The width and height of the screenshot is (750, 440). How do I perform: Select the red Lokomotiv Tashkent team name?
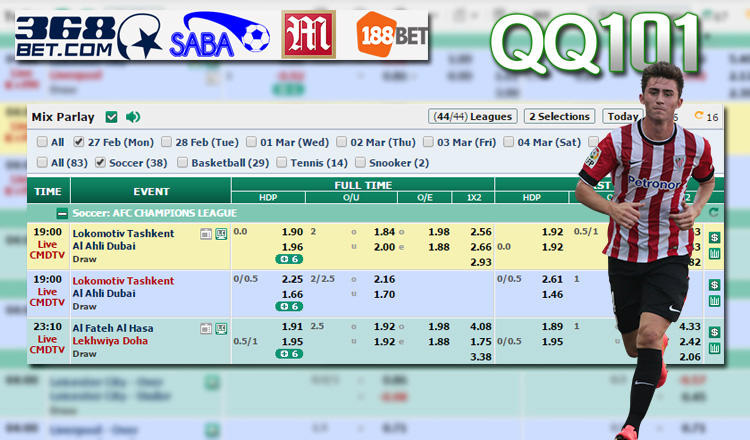pyautogui.click(x=123, y=281)
